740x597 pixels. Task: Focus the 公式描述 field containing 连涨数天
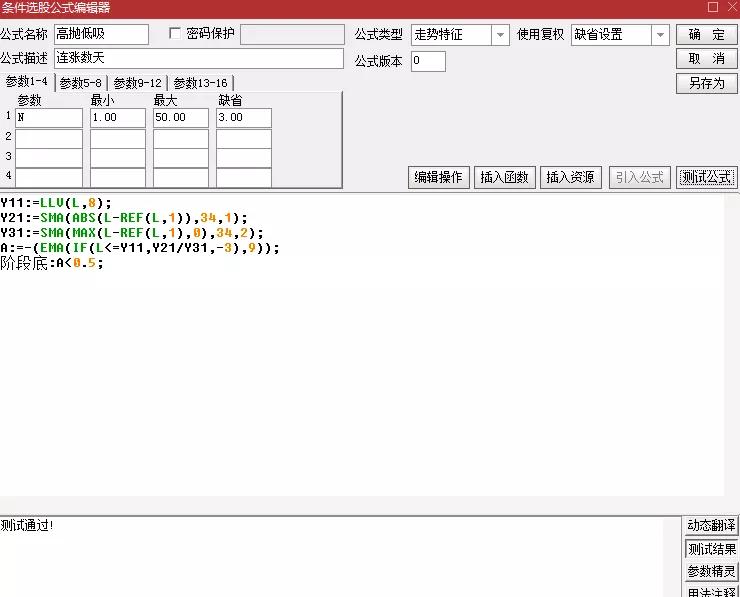(199, 59)
